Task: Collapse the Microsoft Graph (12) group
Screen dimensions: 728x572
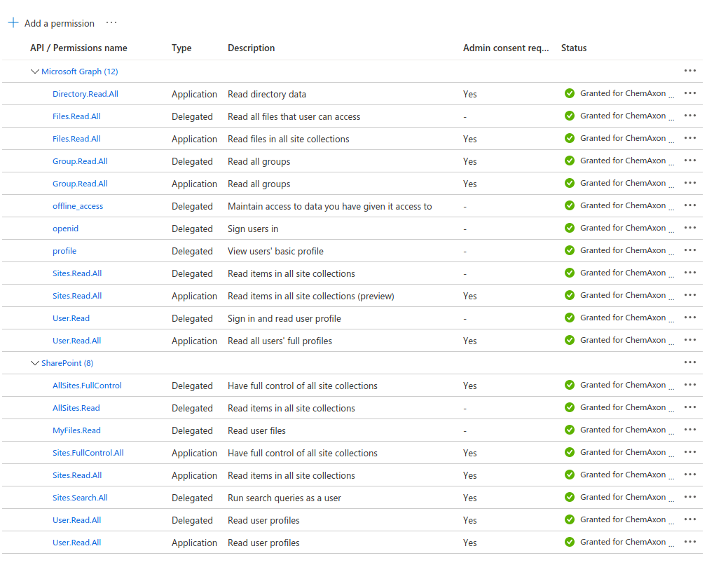Action: pyautogui.click(x=35, y=71)
